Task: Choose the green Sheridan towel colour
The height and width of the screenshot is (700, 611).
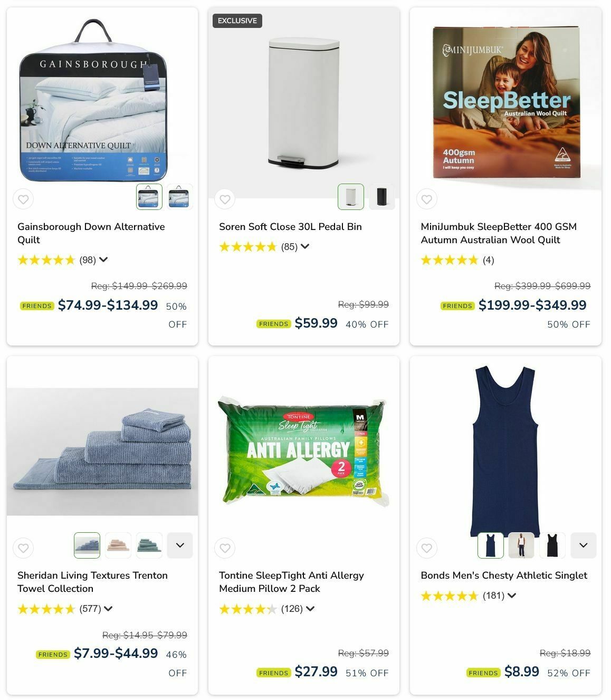Action: (x=149, y=545)
